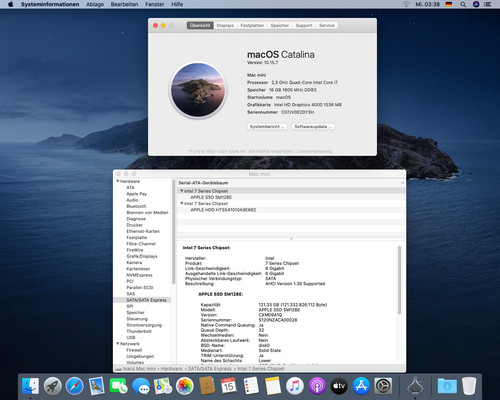Open the Hilfe menu

(177, 4)
